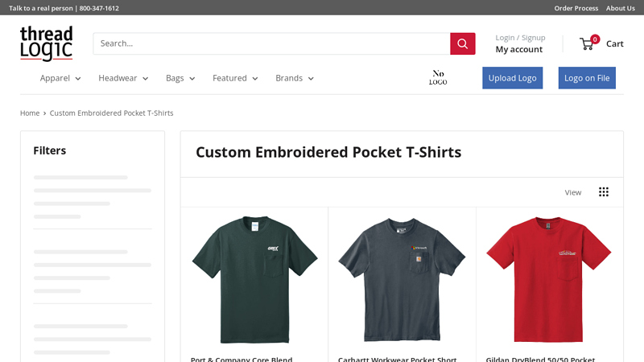Click the View label
Viewport: 644px width, 362px height.
[x=572, y=192]
